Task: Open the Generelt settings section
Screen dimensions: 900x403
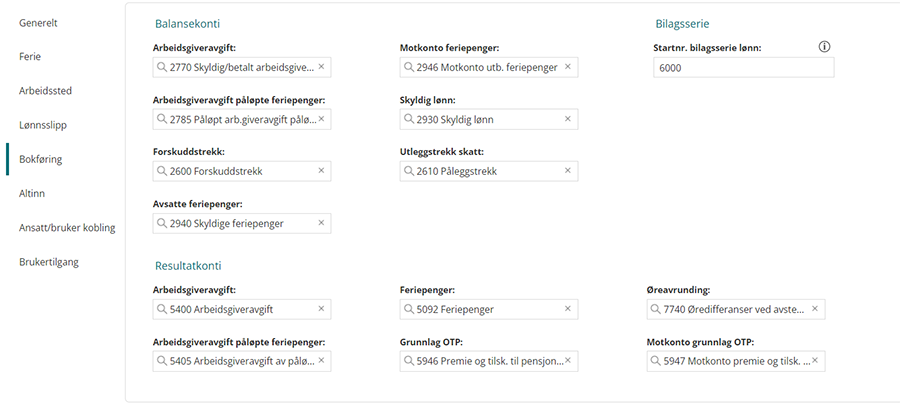Action: 38,23
